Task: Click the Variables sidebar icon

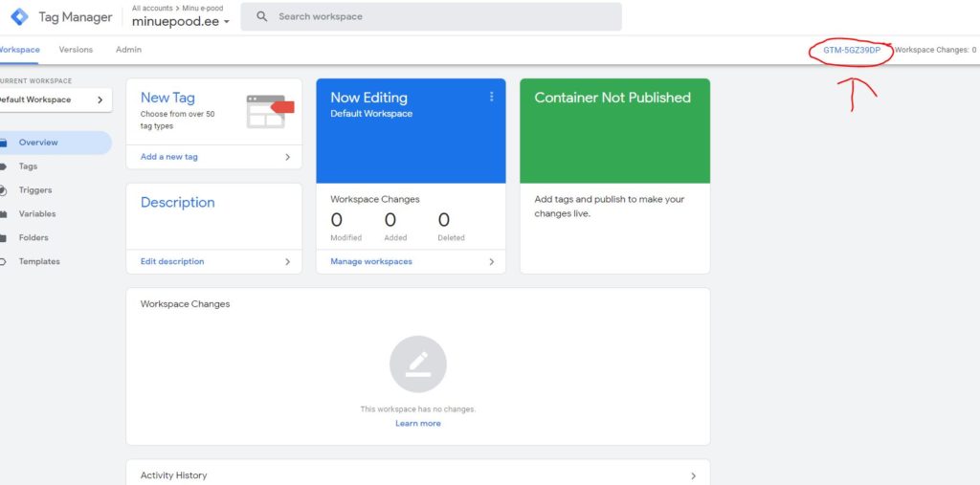Action: 4,214
